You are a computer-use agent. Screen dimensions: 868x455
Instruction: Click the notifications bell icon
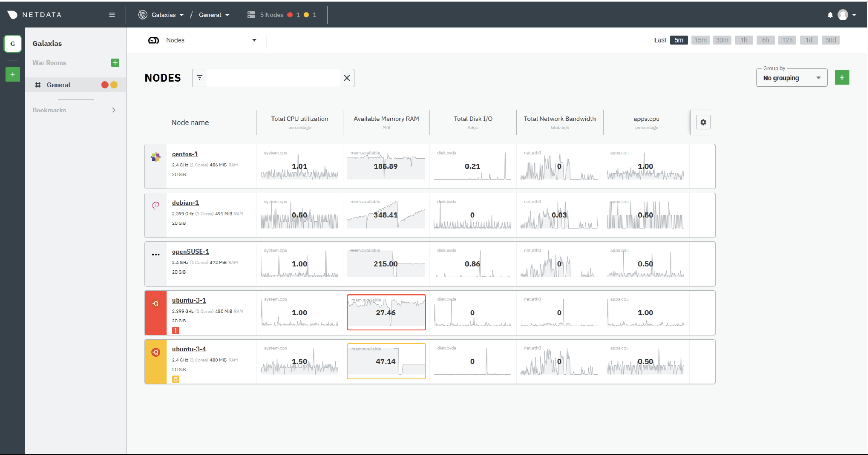coord(830,15)
